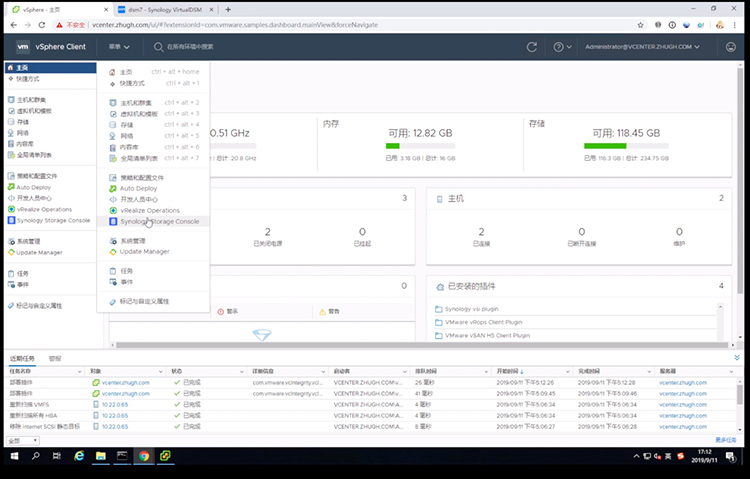Screen dimensions: 750x479
Task: Click the refresh icon in vSphere header
Action: click(x=531, y=47)
